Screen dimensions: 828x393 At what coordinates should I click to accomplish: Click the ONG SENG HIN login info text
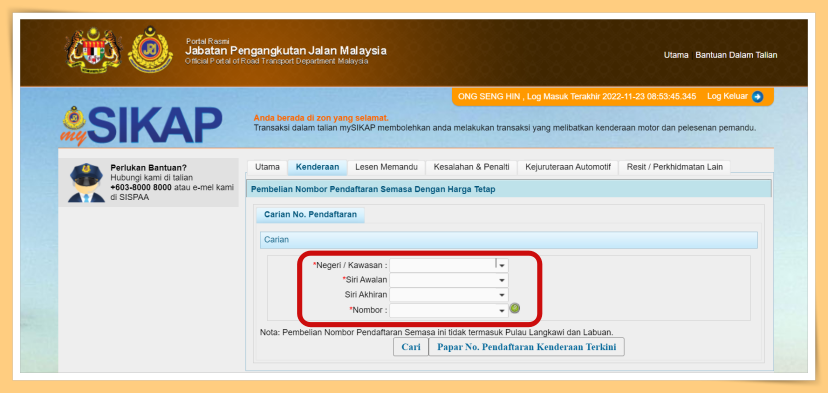click(577, 97)
